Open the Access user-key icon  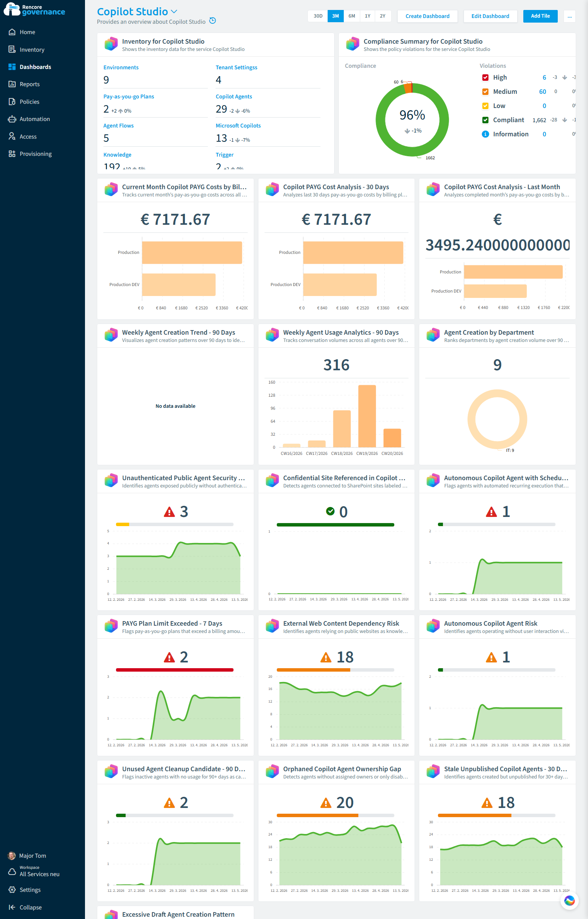click(12, 136)
